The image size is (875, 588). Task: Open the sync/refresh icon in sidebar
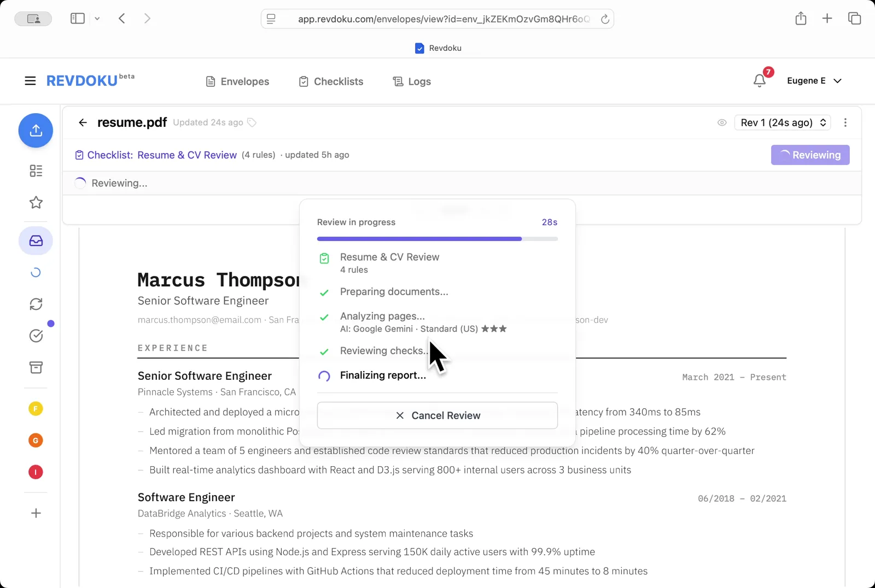(36, 304)
